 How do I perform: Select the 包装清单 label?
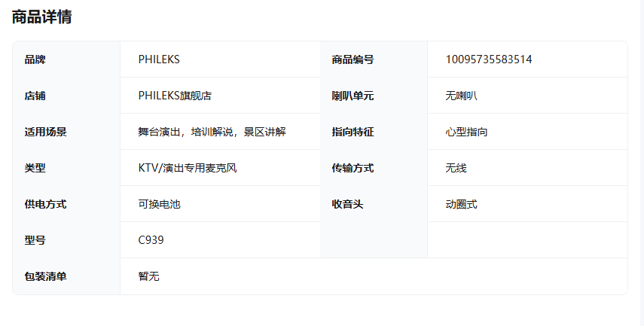(x=46, y=276)
